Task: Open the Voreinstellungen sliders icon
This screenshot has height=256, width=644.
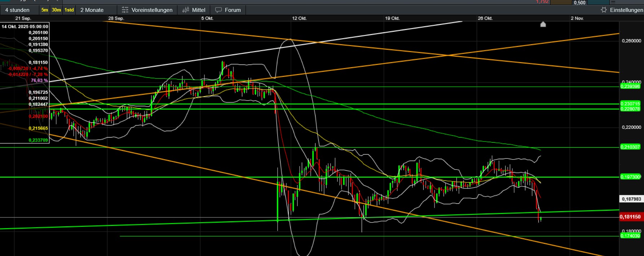Action: 125,10
